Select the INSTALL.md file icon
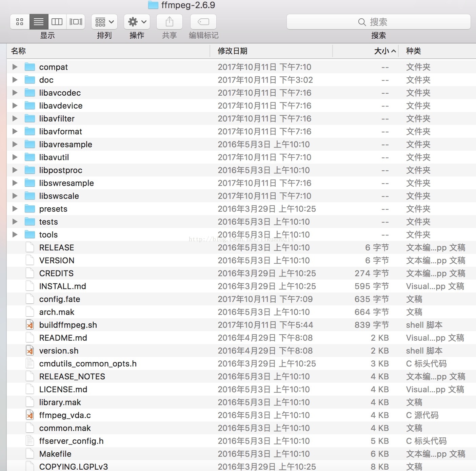Screen dimensions: 476x471 tap(30, 286)
